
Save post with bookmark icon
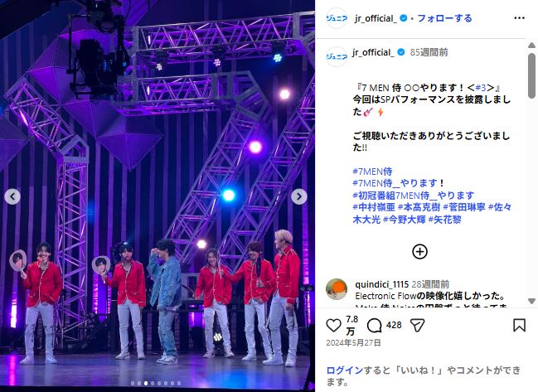[519, 325]
